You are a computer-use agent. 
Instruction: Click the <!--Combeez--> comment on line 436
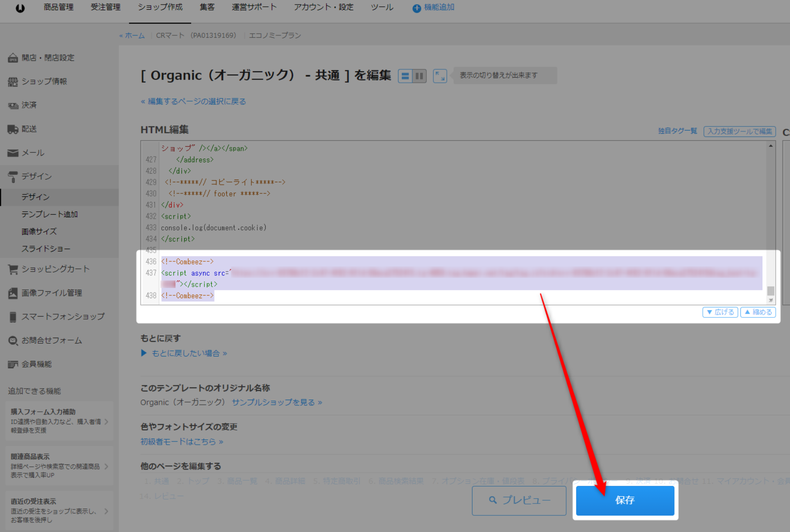pos(188,262)
